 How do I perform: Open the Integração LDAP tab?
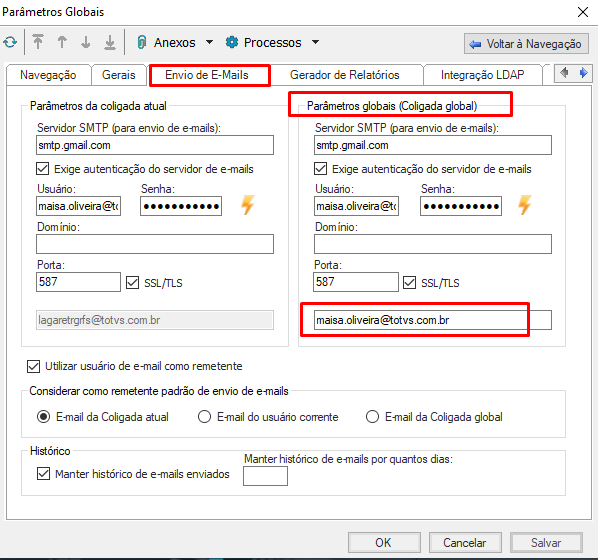pyautogui.click(x=482, y=75)
